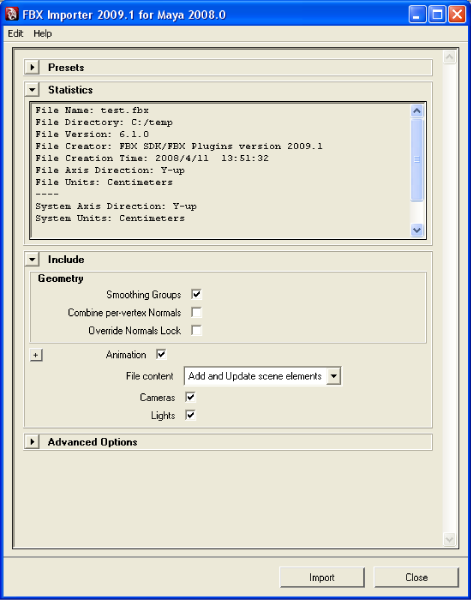
Task: Enable Combine per-vertex Normals
Action: pos(196,312)
